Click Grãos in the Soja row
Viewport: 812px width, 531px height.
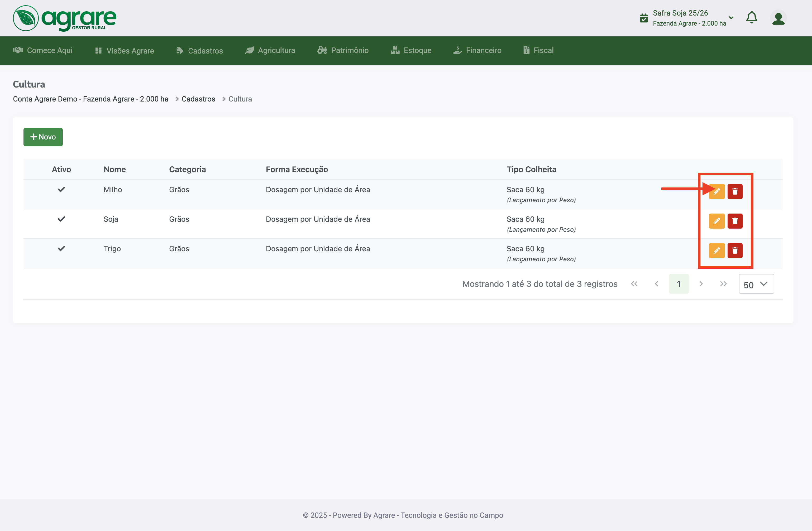179,219
